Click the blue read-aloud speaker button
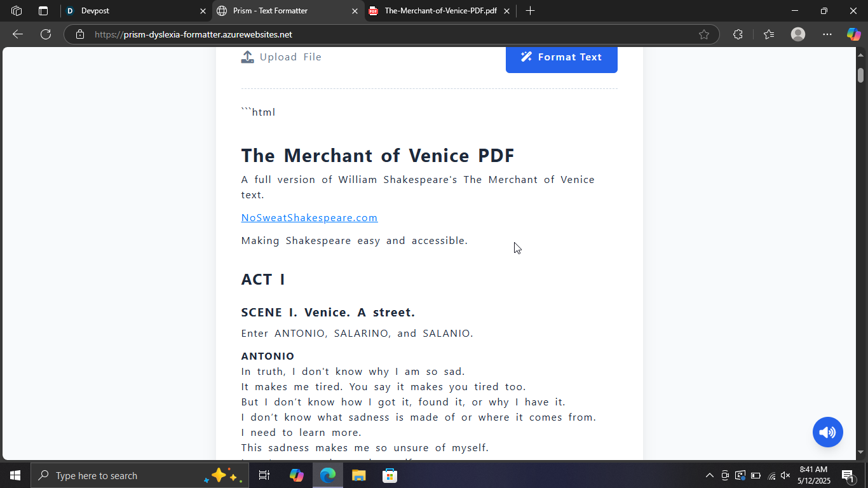Viewport: 868px width, 488px height. tap(828, 433)
